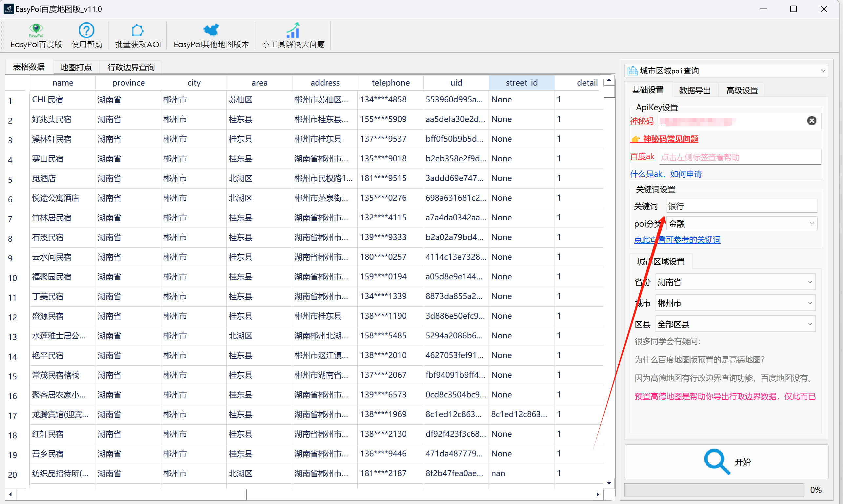
Task: Open the 城市 郴州市 dropdown
Action: (x=735, y=303)
